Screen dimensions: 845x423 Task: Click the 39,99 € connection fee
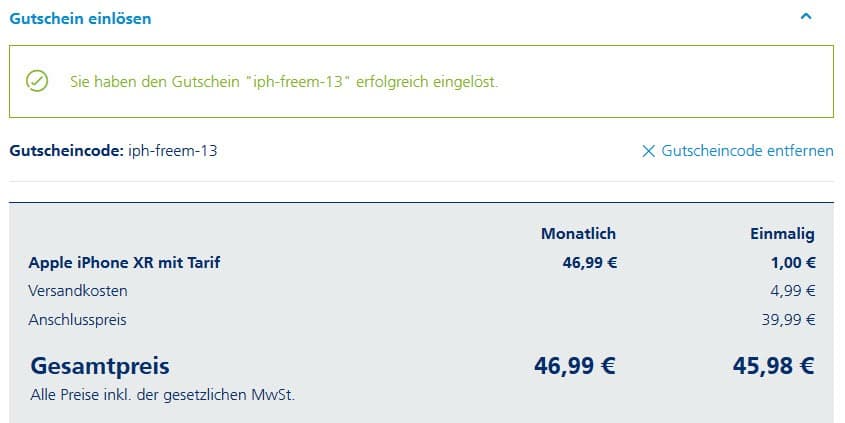pos(788,320)
